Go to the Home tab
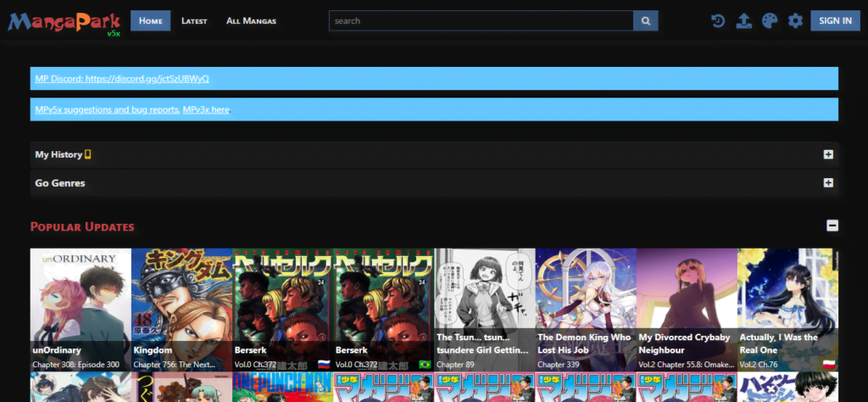 (x=151, y=21)
